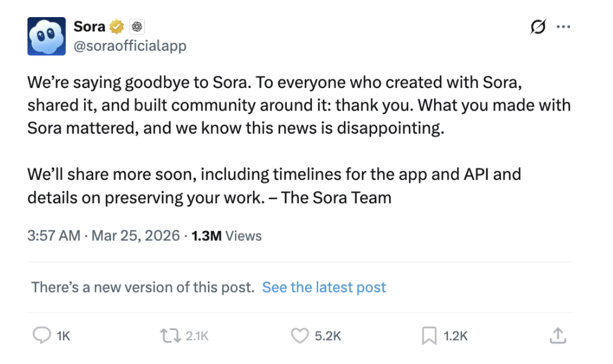Viewport: 613px width, 364px height.
Task: Open the three-dot More options menu
Action: 563,26
